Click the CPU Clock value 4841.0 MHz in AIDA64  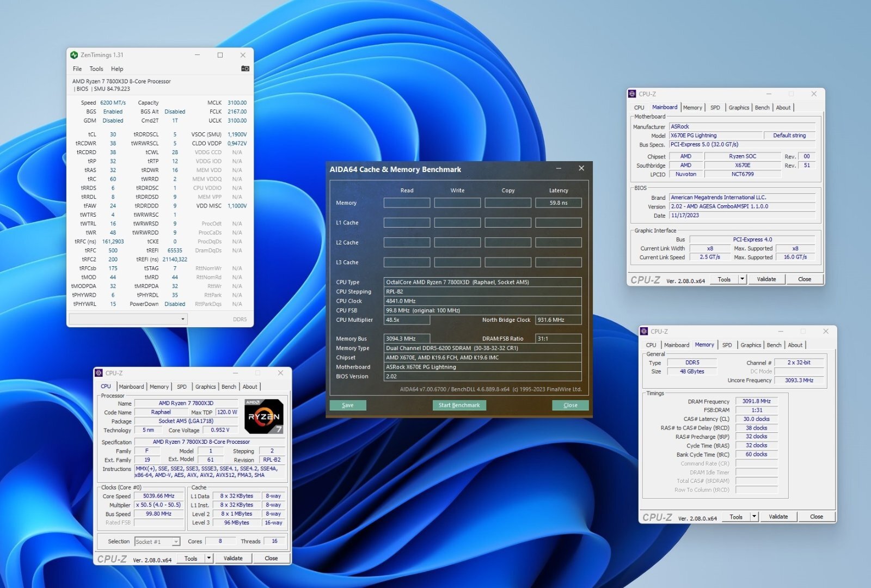point(483,301)
